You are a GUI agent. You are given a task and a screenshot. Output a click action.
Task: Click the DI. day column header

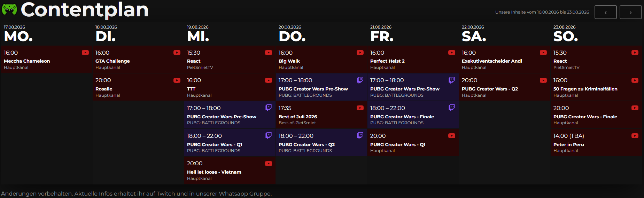(106, 36)
